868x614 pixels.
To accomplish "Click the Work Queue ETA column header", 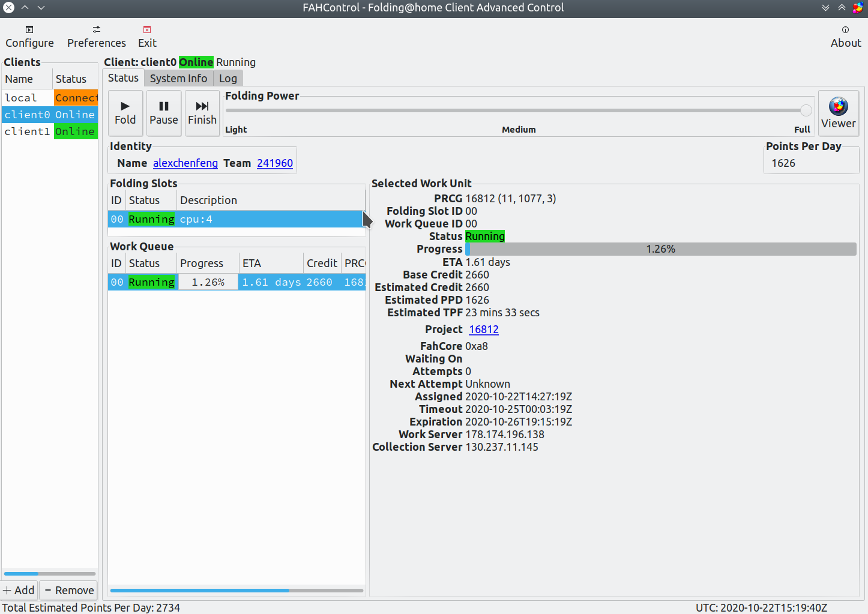I will (271, 263).
